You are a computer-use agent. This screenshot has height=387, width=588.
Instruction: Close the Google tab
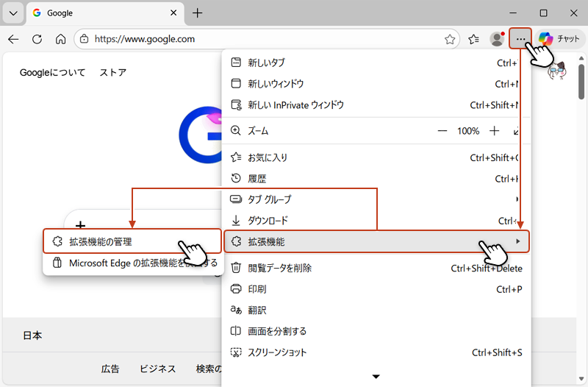173,13
